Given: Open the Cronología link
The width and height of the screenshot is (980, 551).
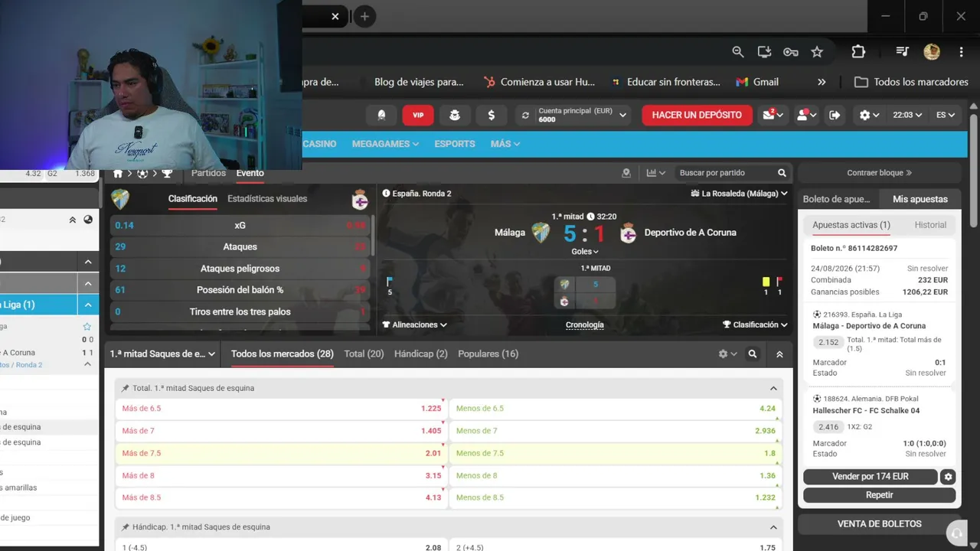Looking at the screenshot, I should click(585, 324).
